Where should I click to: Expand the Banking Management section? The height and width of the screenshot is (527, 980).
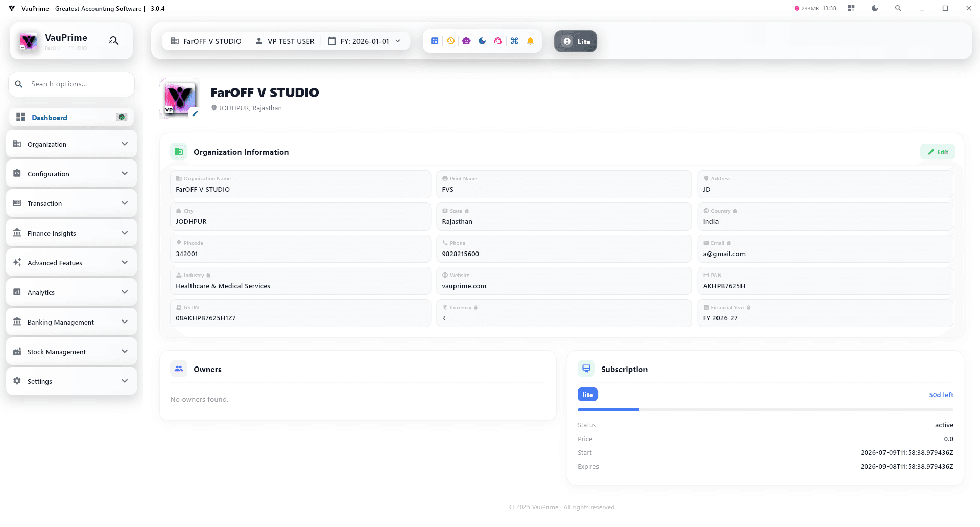71,322
